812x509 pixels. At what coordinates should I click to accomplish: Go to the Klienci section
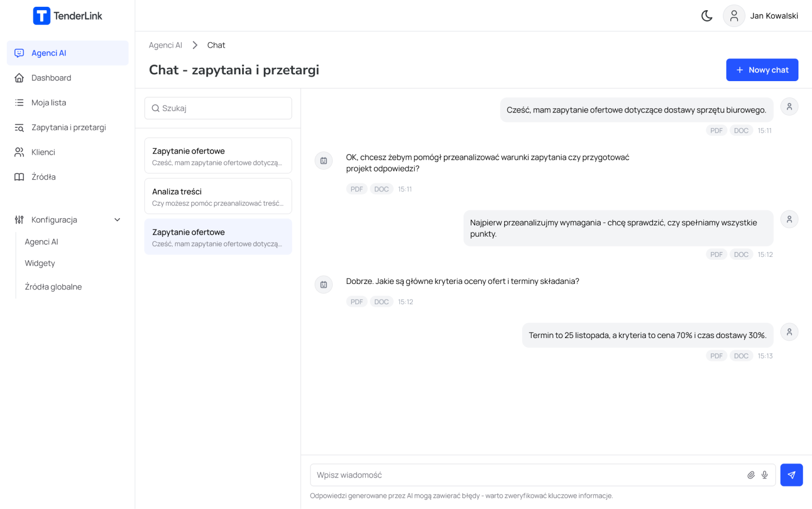(x=68, y=152)
